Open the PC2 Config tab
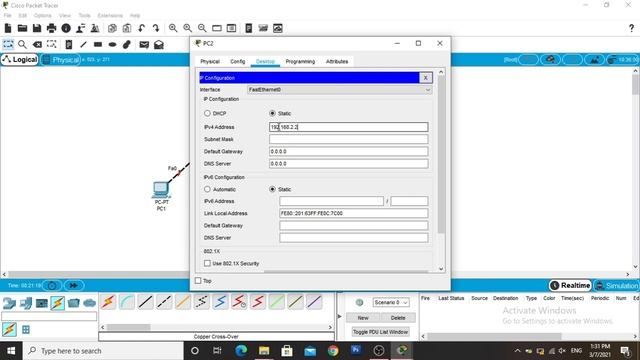Screen dimensions: 640x360 (238, 61)
